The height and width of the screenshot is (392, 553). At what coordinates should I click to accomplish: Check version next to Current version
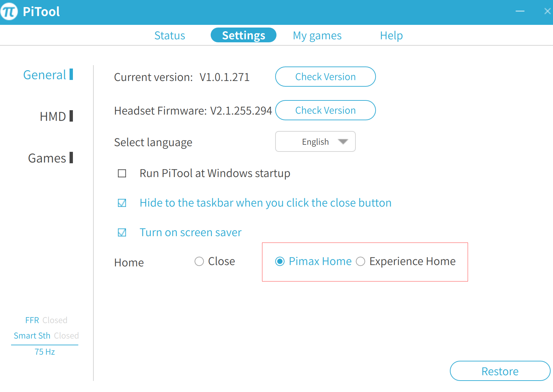pyautogui.click(x=325, y=77)
